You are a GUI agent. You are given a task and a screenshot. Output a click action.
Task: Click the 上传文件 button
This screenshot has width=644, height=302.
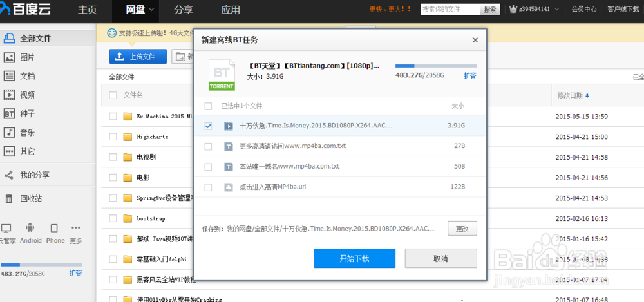[138, 57]
